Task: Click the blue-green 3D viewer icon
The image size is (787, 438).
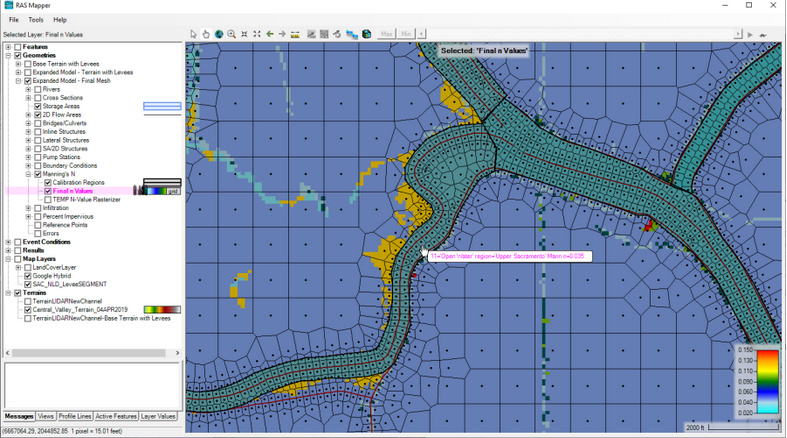Action: pos(367,34)
